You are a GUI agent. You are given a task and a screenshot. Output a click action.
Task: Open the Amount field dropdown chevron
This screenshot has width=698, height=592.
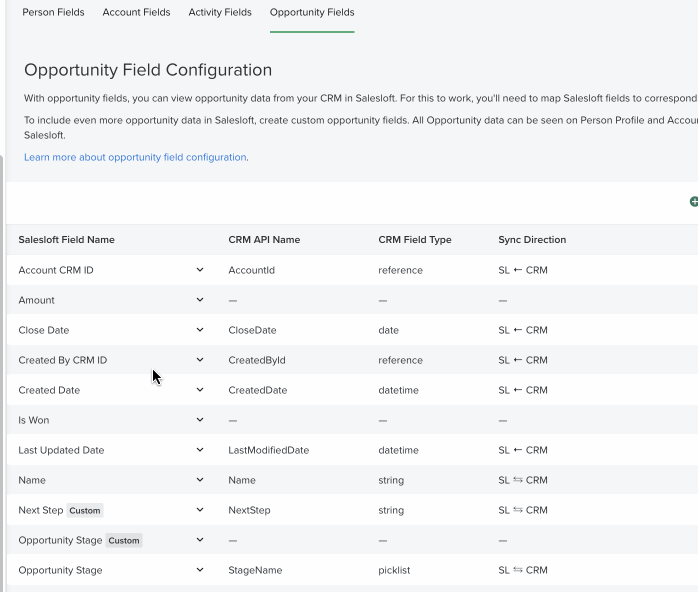click(x=200, y=300)
